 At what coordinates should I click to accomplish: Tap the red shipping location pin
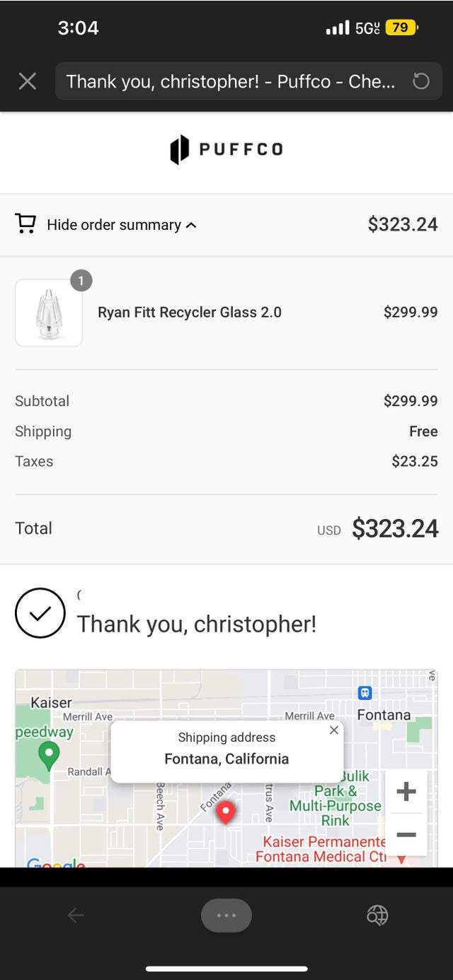(226, 812)
